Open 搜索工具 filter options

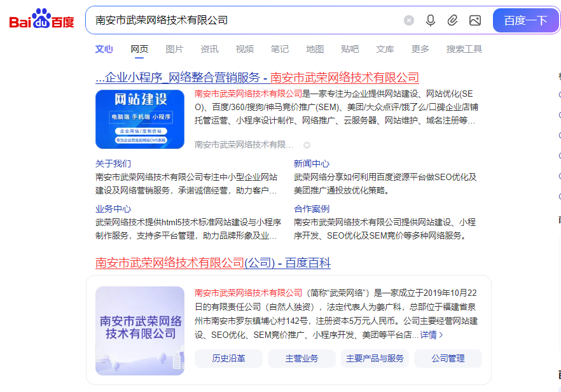tap(464, 49)
